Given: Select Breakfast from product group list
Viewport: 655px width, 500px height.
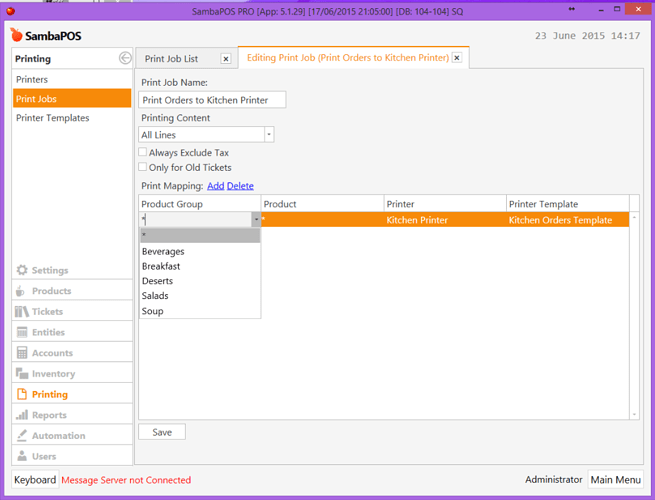Looking at the screenshot, I should coord(200,266).
